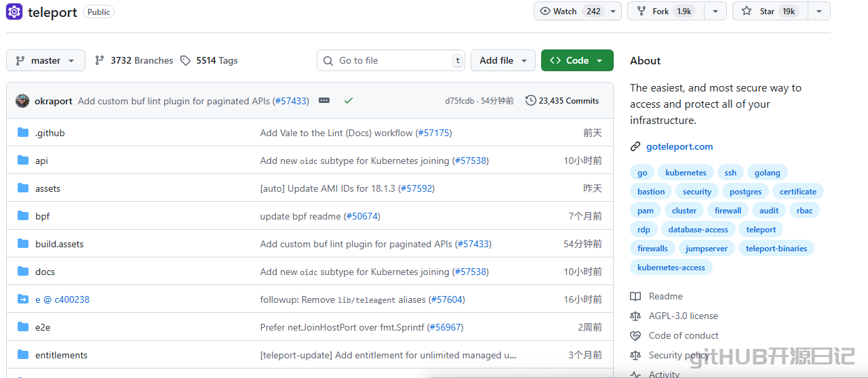Image resolution: width=868 pixels, height=378 pixels.
Task: Select the rbac topic tag
Action: [x=805, y=211]
